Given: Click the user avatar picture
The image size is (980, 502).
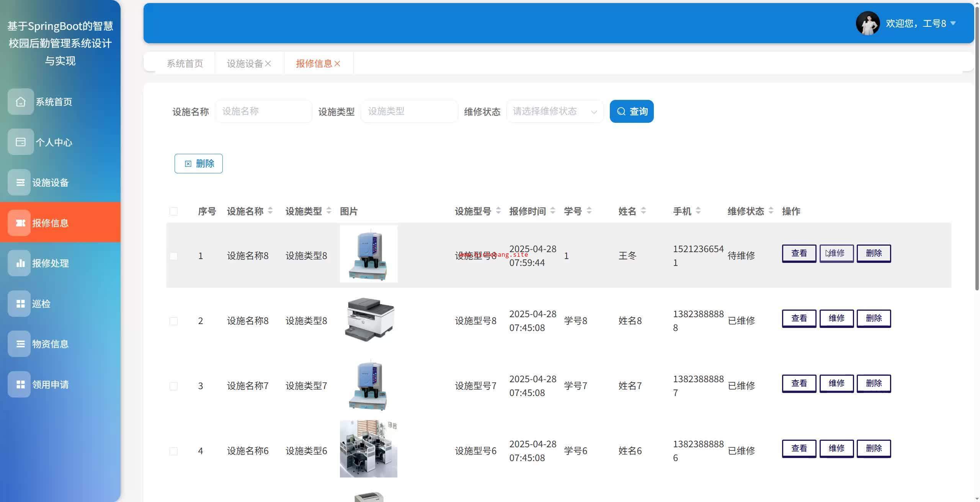Looking at the screenshot, I should click(x=867, y=23).
